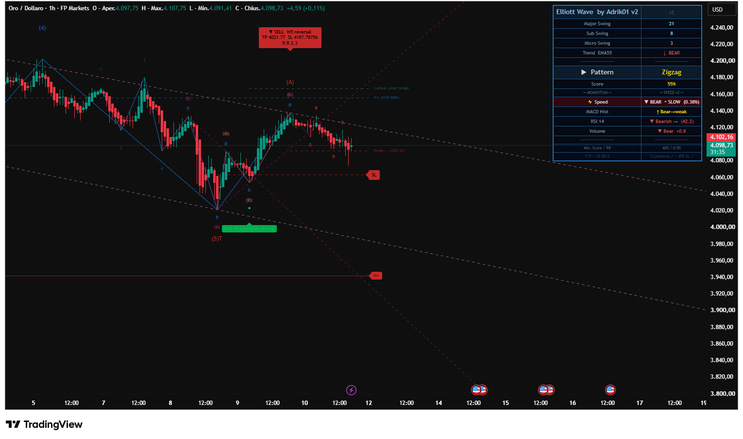
Task: Click the MACD Hist row label
Action: (x=597, y=112)
